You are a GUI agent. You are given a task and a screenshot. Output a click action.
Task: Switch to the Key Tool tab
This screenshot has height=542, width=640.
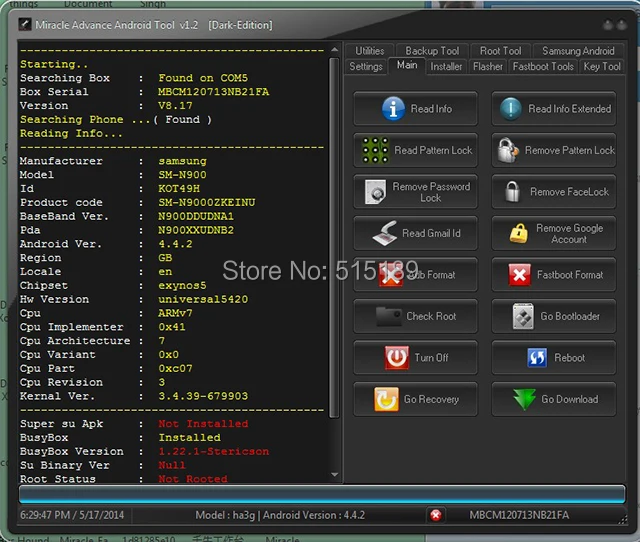point(602,66)
